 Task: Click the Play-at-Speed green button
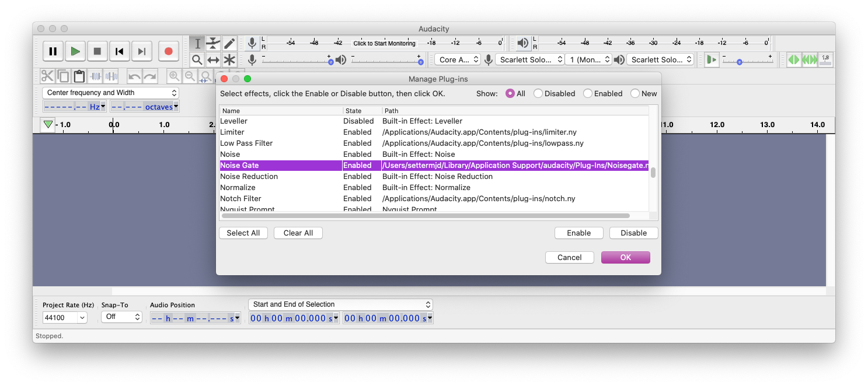coord(711,59)
